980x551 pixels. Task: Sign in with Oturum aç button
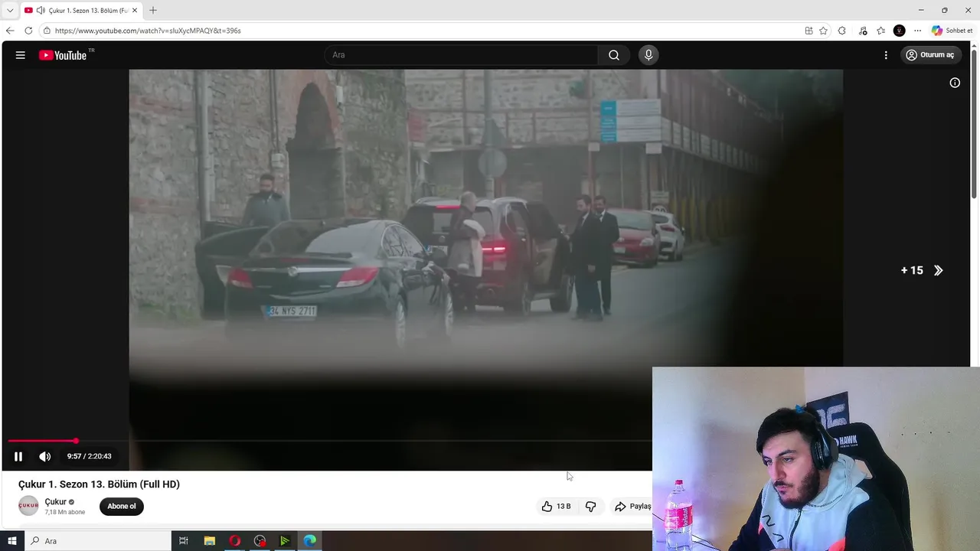coord(930,55)
